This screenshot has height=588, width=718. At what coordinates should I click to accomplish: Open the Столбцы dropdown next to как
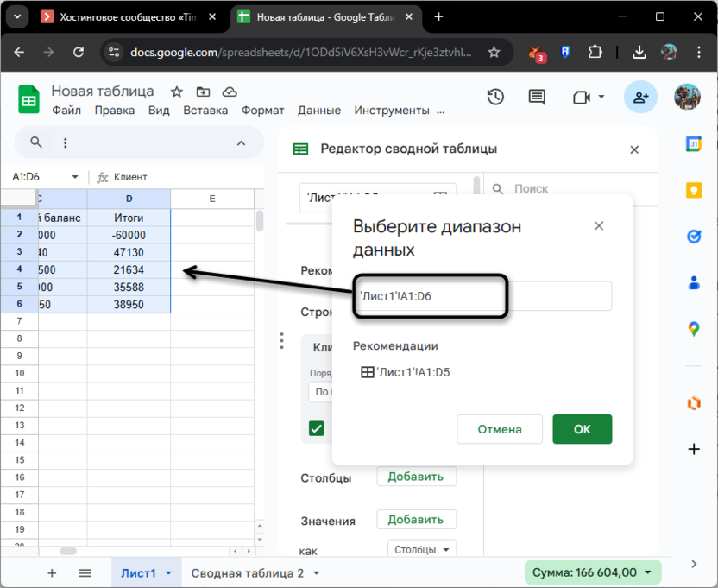coord(421,549)
